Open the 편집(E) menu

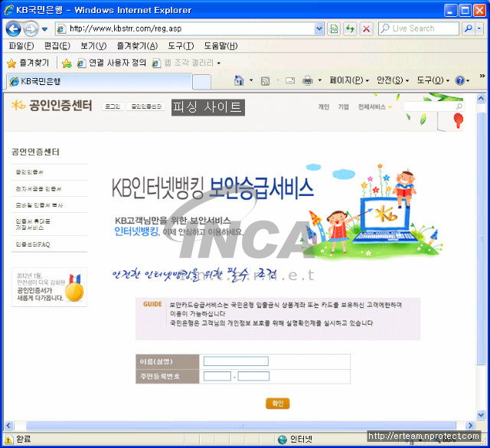(x=57, y=46)
